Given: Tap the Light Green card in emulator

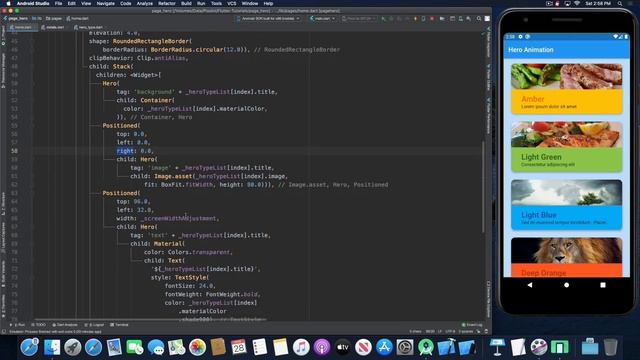Looking at the screenshot, I should 567,147.
